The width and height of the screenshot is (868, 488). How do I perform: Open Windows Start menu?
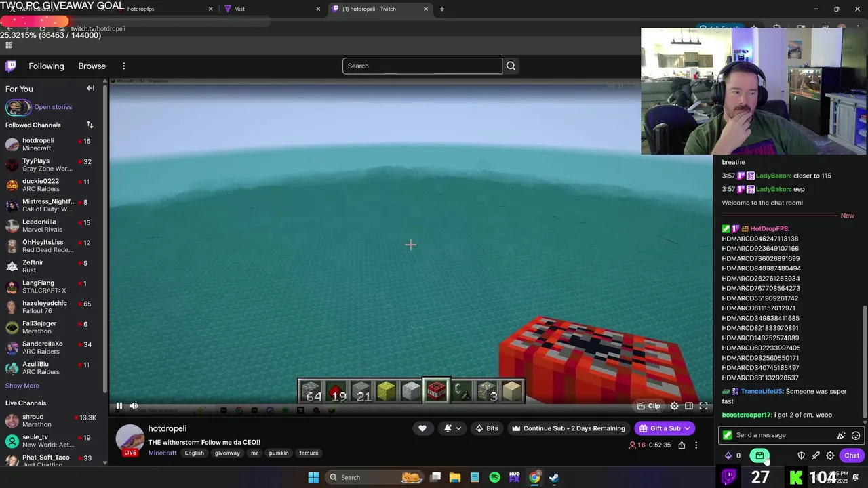(x=313, y=477)
